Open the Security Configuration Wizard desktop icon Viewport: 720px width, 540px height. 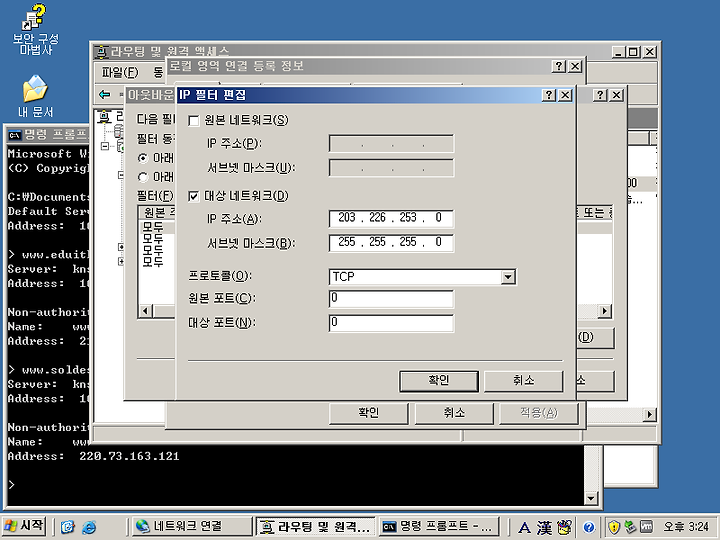(35, 29)
